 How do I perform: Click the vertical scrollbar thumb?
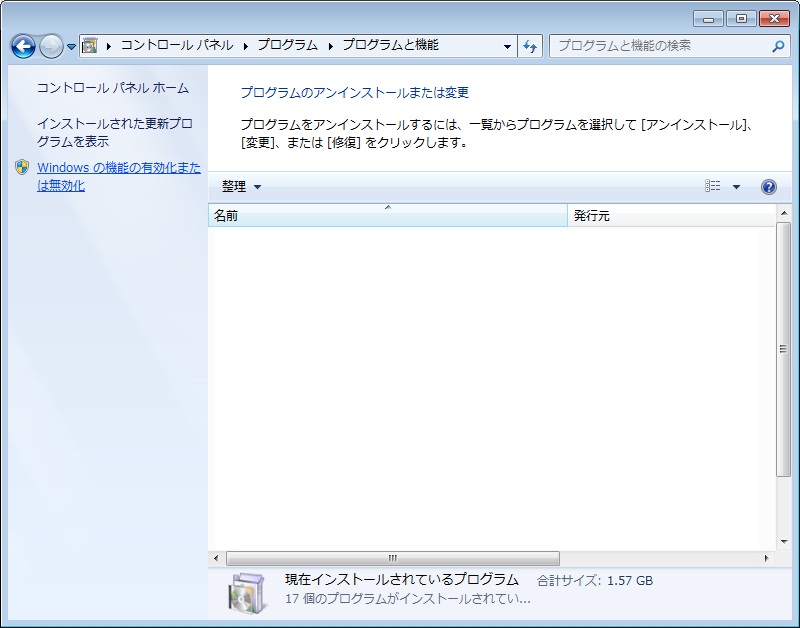pyautogui.click(x=784, y=349)
